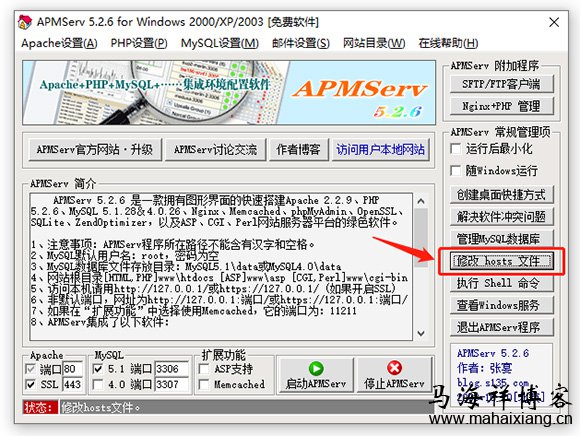The width and height of the screenshot is (580, 436).
Task: Click the scroll up arrow in 简介 box
Action: tap(421, 201)
